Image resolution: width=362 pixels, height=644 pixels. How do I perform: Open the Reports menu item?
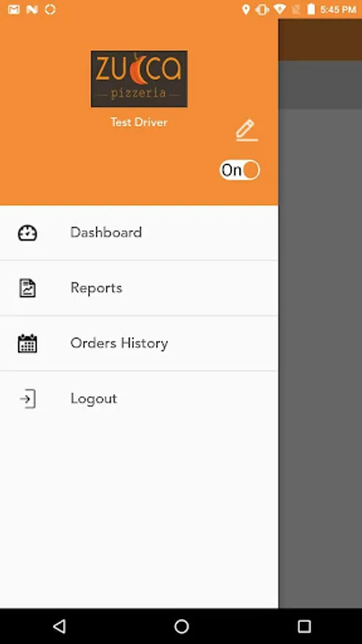tap(139, 288)
